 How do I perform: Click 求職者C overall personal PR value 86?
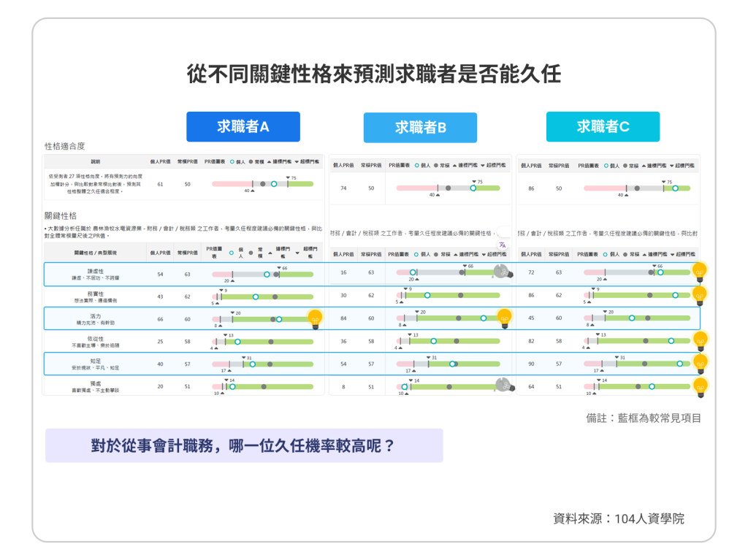click(x=531, y=188)
